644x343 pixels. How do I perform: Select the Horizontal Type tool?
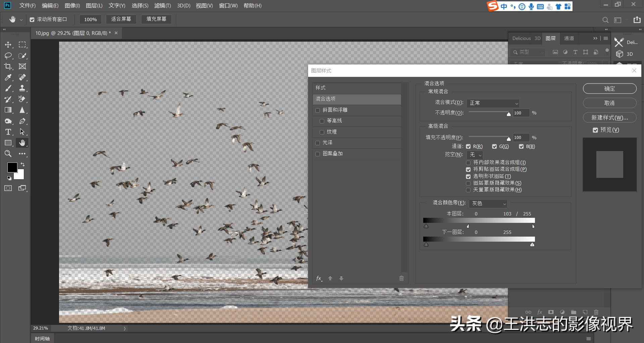[x=8, y=132]
